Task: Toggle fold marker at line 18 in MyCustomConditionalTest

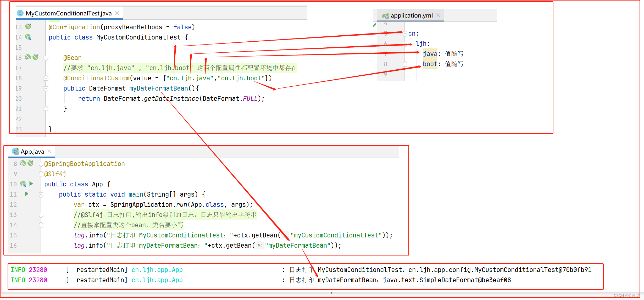Action: 46,78
